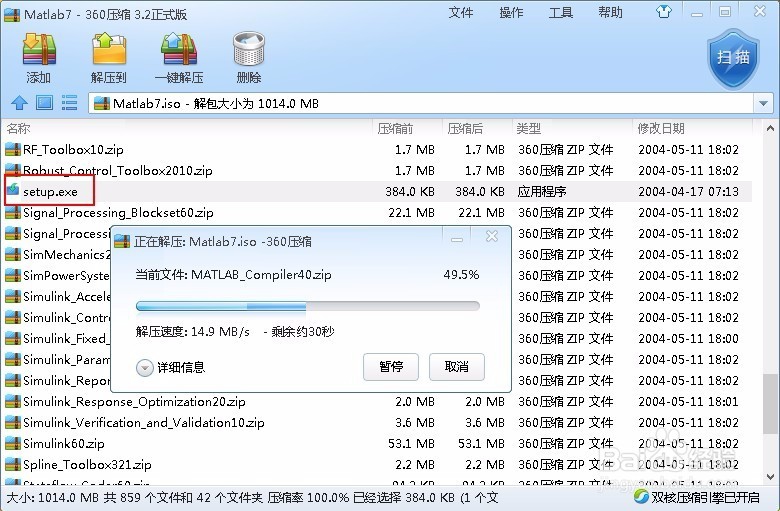Minimize the extraction progress dialog
The width and height of the screenshot is (780, 511).
(457, 239)
